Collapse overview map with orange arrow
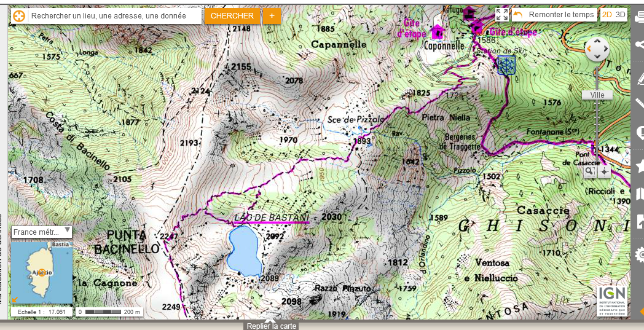The image size is (644, 330). pos(15,300)
